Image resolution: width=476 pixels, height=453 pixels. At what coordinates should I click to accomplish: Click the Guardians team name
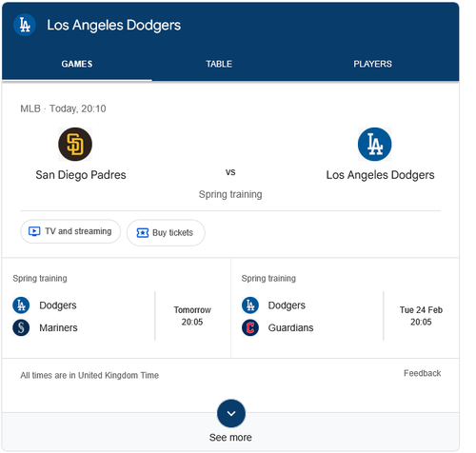pyautogui.click(x=290, y=327)
